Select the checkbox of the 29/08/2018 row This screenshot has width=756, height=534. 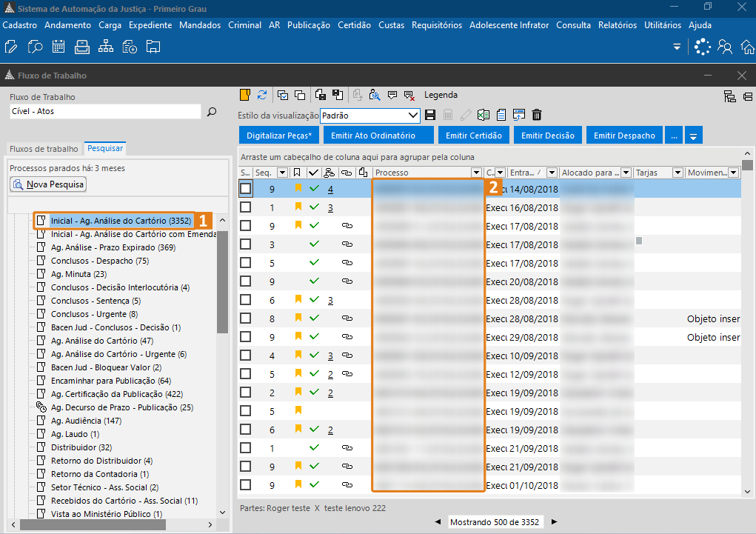pos(245,337)
